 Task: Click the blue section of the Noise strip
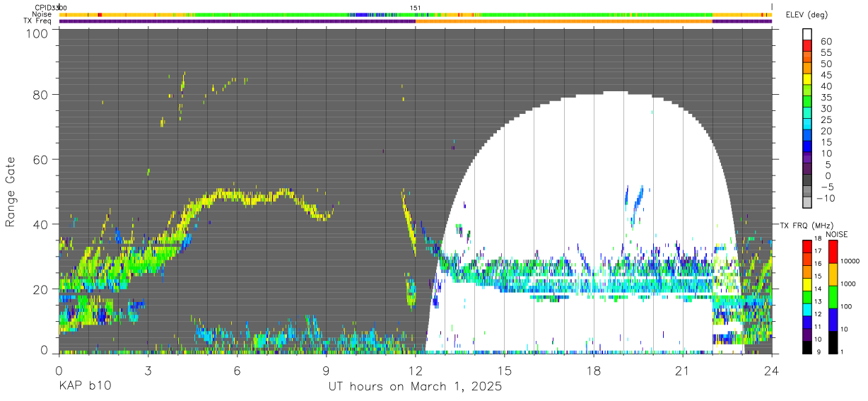click(x=362, y=14)
